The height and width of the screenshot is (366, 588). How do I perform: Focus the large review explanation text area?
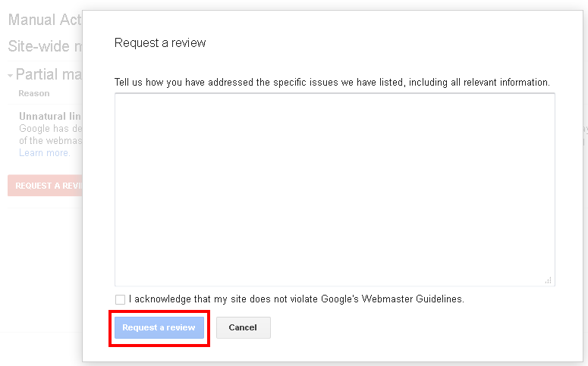[x=335, y=189]
